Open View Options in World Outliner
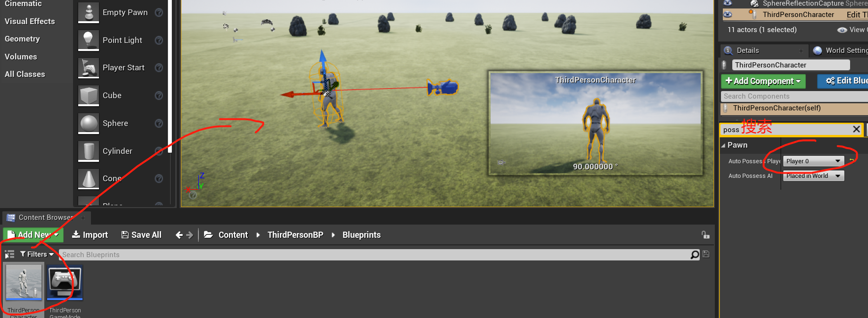This screenshot has height=318, width=868. tap(852, 30)
